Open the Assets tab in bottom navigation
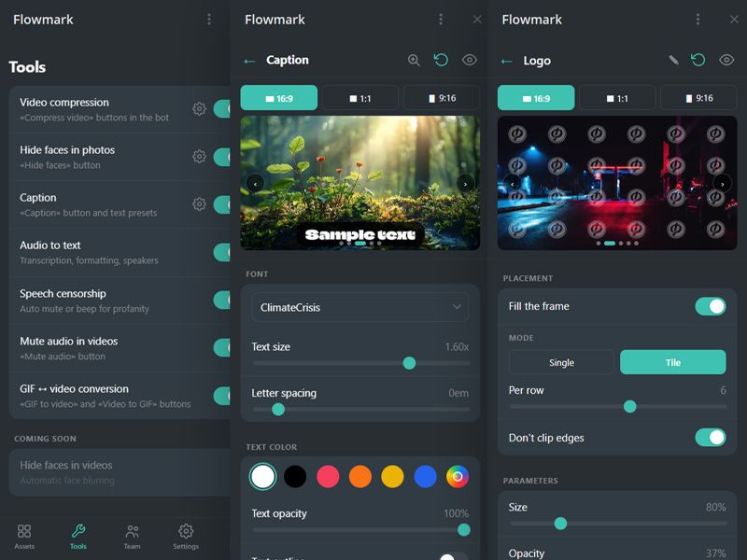The width and height of the screenshot is (747, 560). coord(24,537)
